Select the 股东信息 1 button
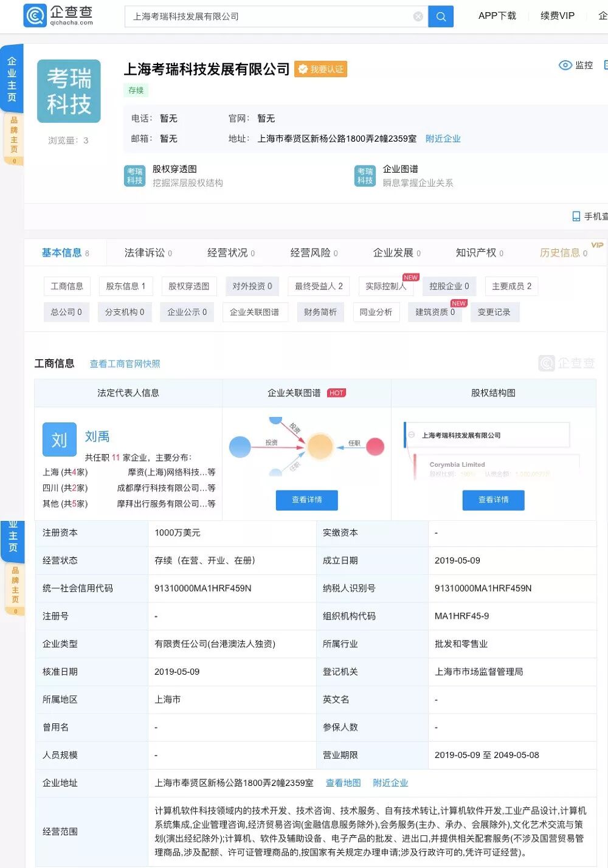The width and height of the screenshot is (608, 868). 126,286
